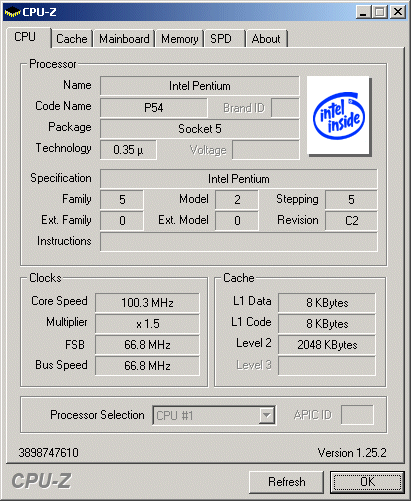Image resolution: width=411 pixels, height=501 pixels.
Task: Click the Revision value C2
Action: (351, 221)
